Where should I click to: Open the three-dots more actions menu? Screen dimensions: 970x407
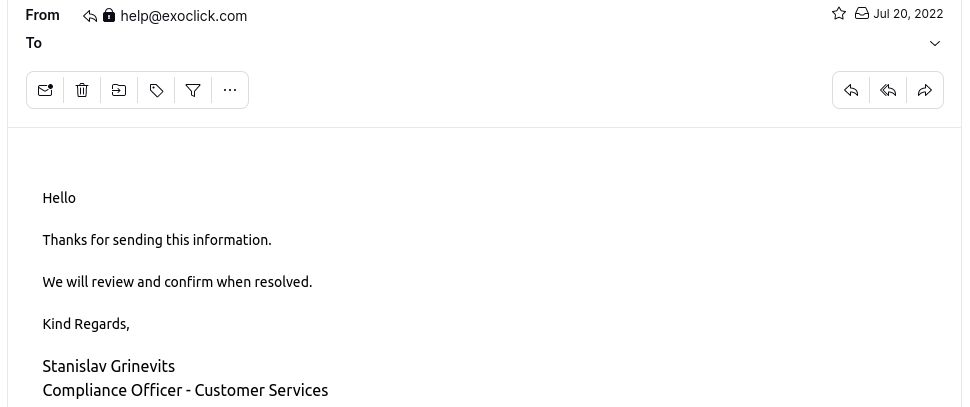tap(230, 90)
